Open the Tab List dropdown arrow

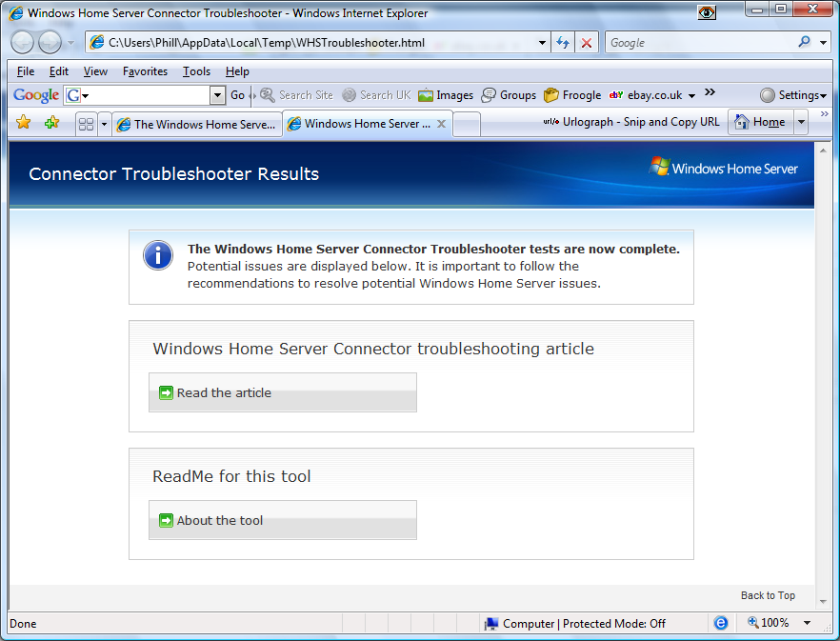[x=104, y=125]
